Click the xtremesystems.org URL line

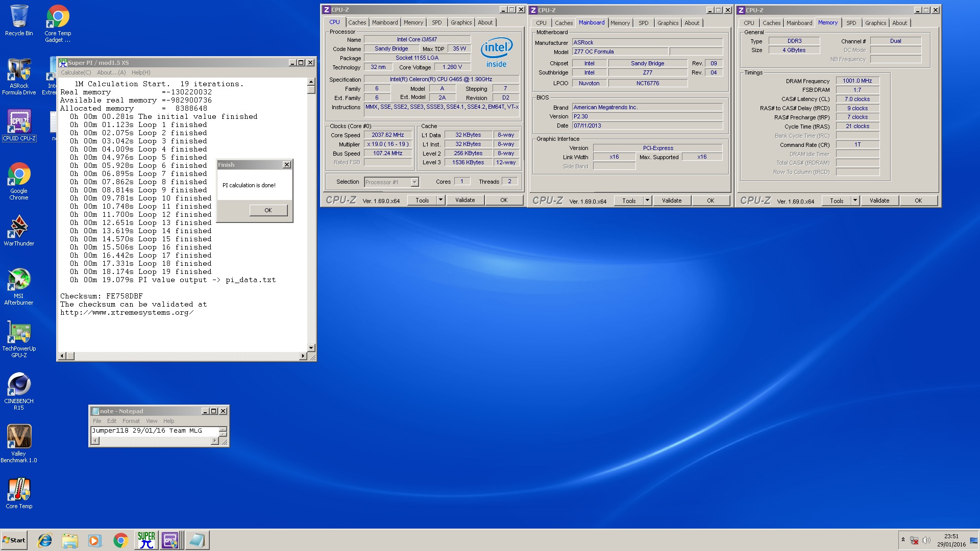pos(127,313)
